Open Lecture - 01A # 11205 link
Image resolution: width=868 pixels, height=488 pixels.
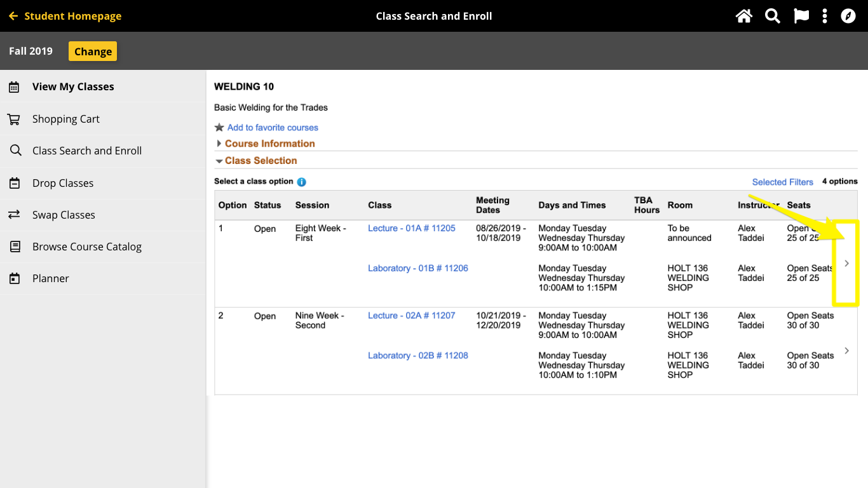(x=411, y=228)
